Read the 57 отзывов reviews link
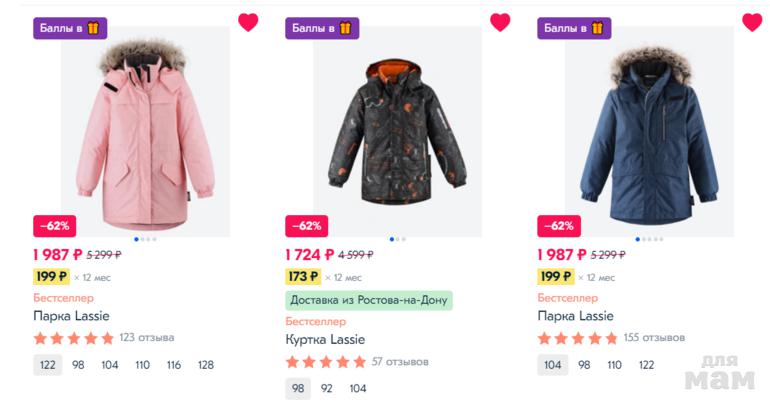770x404 pixels. coord(399,362)
